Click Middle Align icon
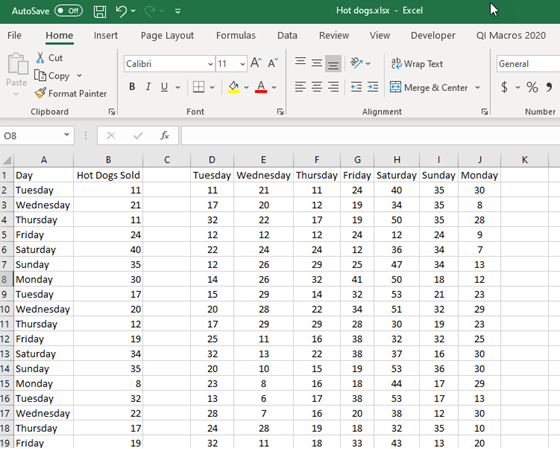Screen dimensions: 560x449 [x=317, y=63]
